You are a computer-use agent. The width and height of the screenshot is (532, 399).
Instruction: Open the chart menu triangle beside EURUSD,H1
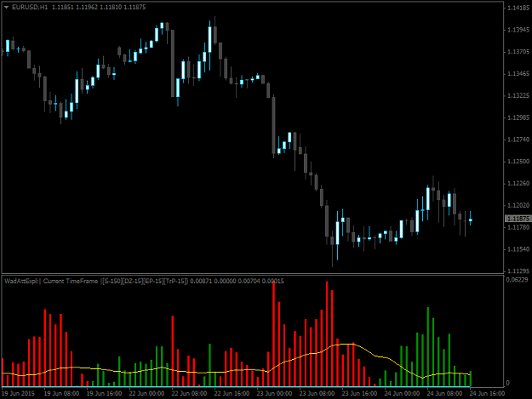coord(6,7)
